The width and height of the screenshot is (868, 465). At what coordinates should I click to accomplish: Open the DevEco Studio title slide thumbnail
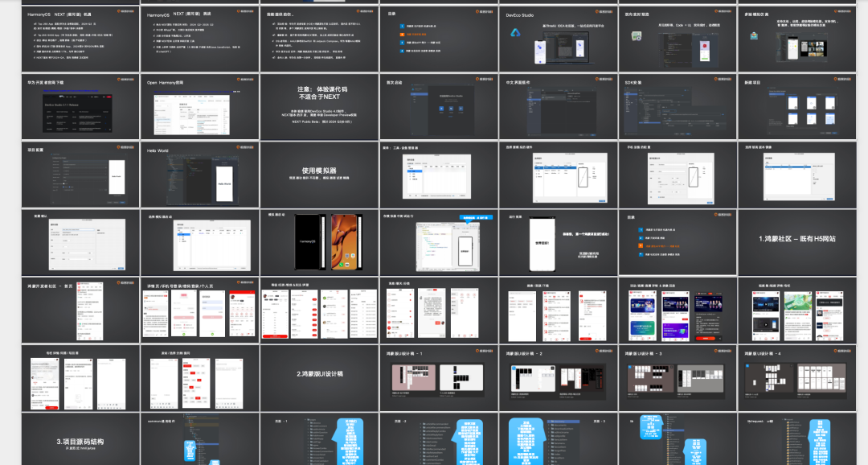pyautogui.click(x=558, y=39)
